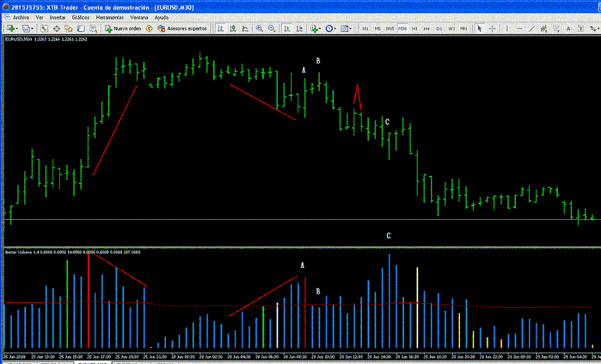
Task: Open the Asesores expertos button
Action: click(x=182, y=29)
